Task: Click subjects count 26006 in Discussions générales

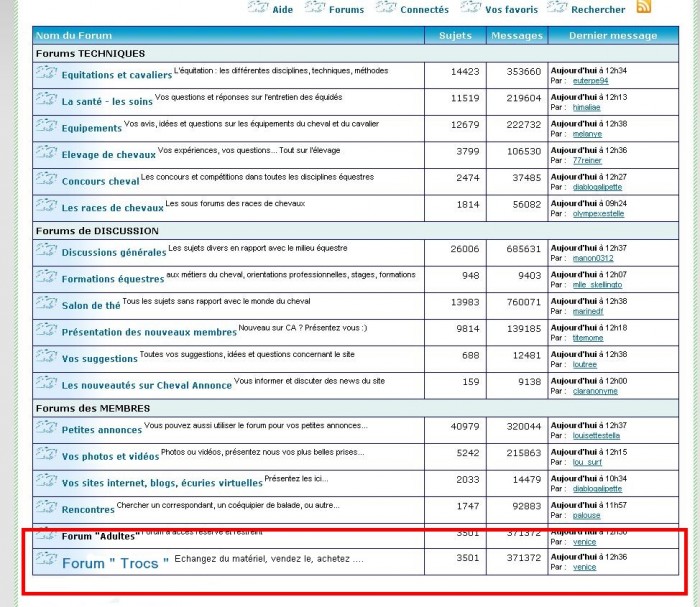Action: (x=464, y=249)
